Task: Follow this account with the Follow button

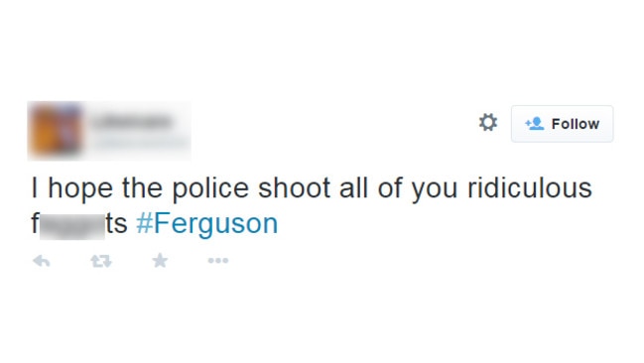Action: (x=562, y=124)
